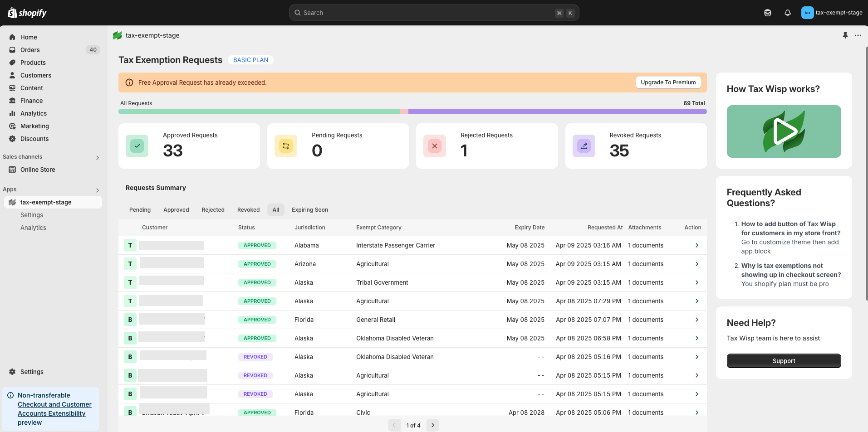The width and height of the screenshot is (868, 432).
Task: Click the first REVOKED status badge
Action: coord(255,357)
